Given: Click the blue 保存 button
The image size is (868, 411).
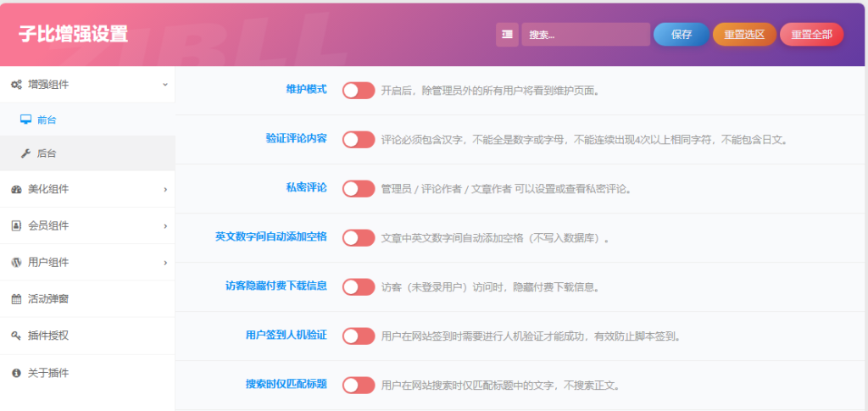Looking at the screenshot, I should click(x=682, y=34).
